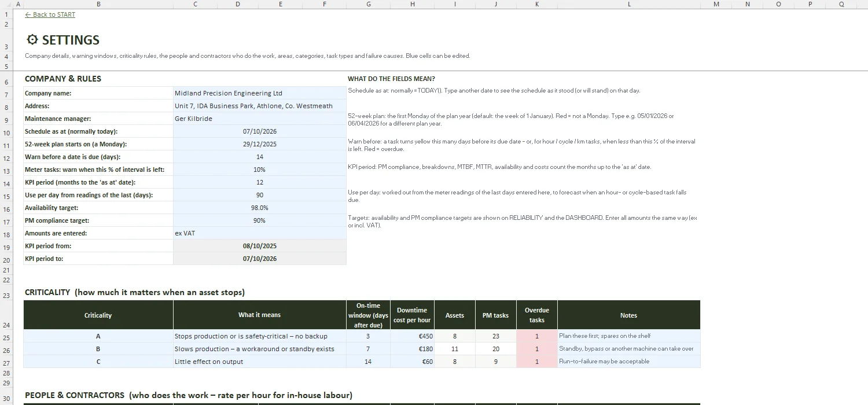
Task: Select the meter tasks 10% cell
Action: [259, 170]
